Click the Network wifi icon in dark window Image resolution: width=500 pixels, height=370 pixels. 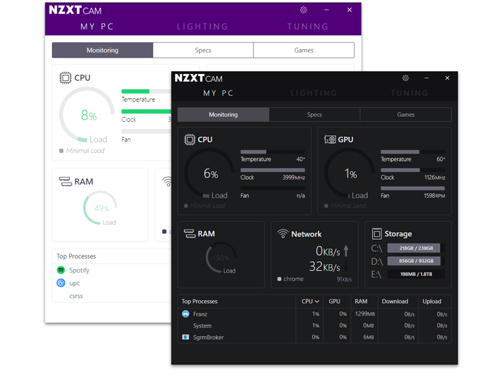283,234
